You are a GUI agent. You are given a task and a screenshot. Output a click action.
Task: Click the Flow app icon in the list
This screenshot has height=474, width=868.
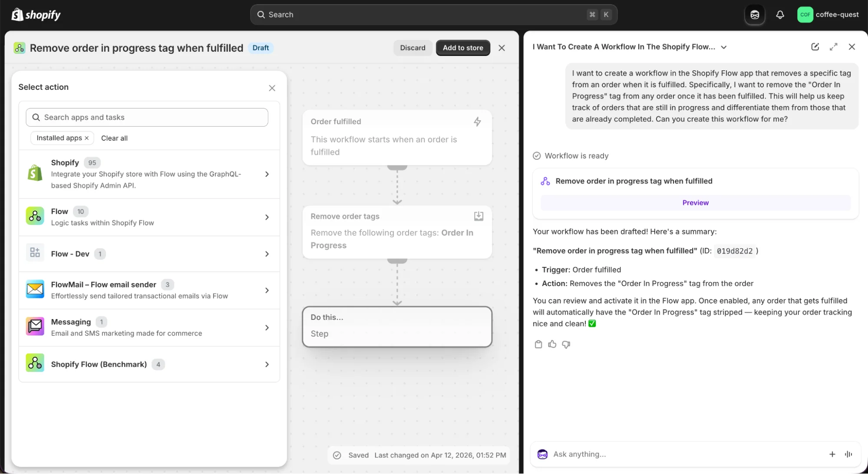(35, 216)
